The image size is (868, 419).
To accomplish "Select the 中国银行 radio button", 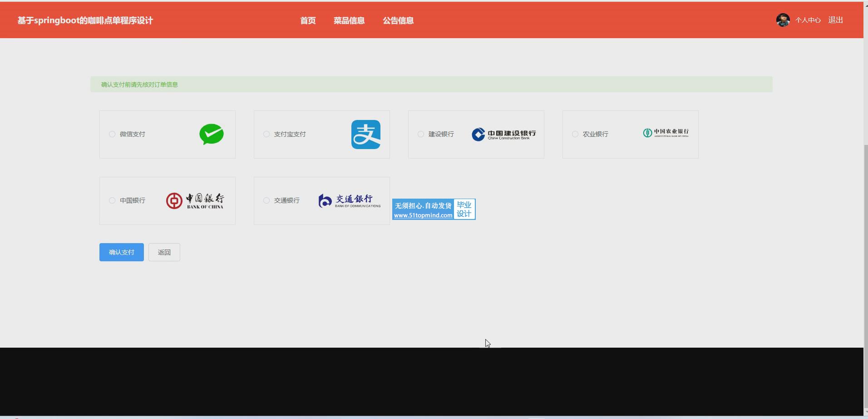I will click(x=112, y=200).
